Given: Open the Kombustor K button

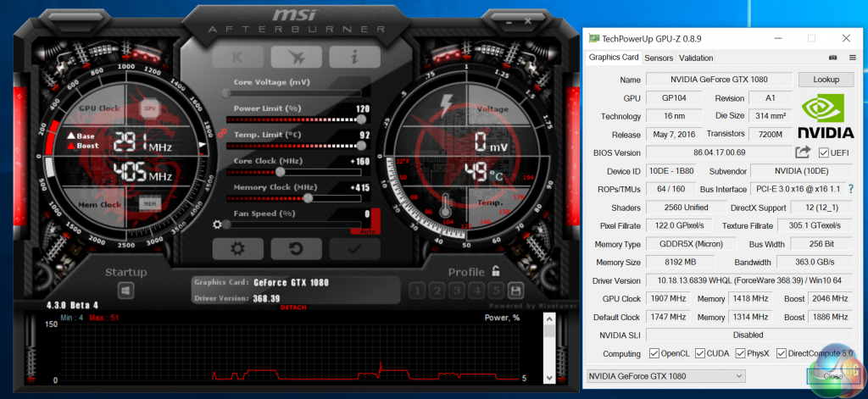Looking at the screenshot, I should 237,57.
